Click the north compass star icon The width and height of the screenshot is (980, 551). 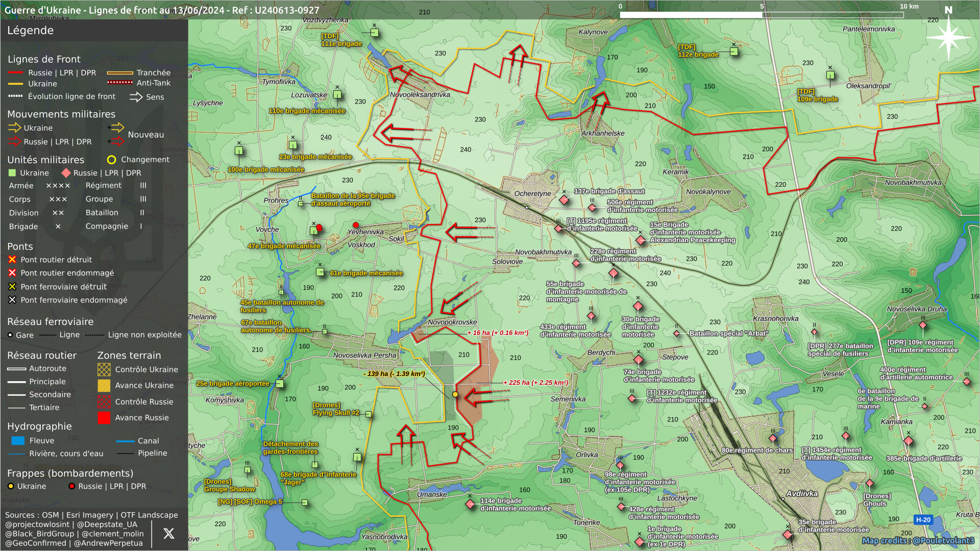tap(948, 37)
